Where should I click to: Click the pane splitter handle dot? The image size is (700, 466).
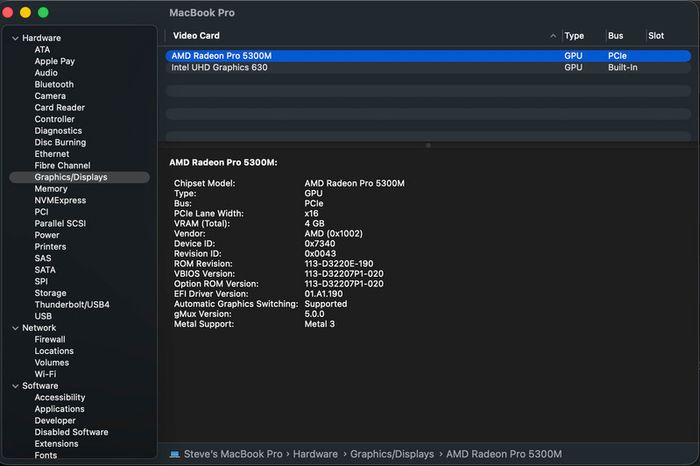pos(428,146)
